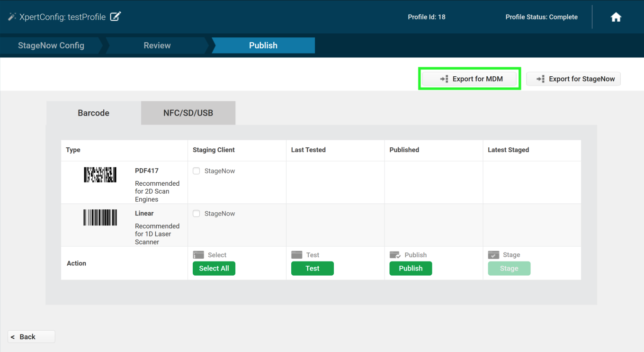The width and height of the screenshot is (644, 352).
Task: Click the Test icon above Test button
Action: (296, 255)
